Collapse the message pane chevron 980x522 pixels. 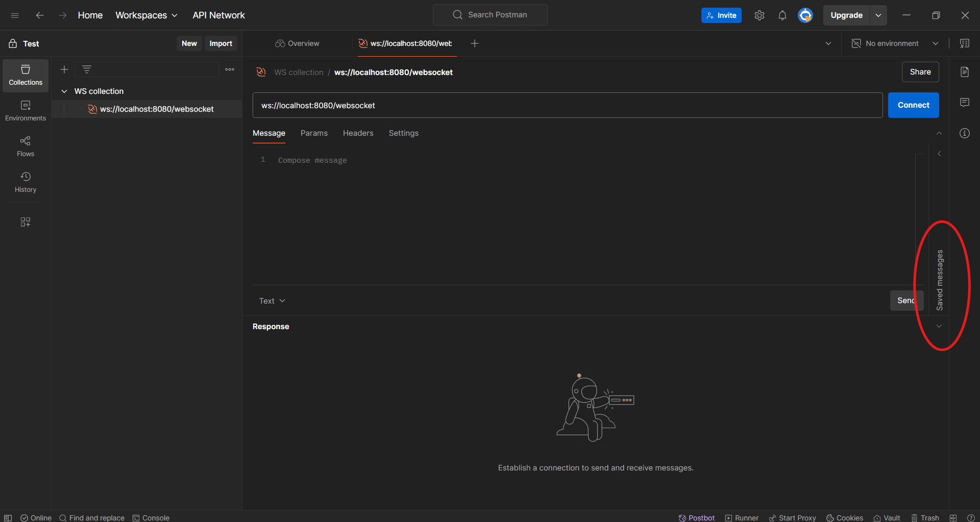pos(939,133)
